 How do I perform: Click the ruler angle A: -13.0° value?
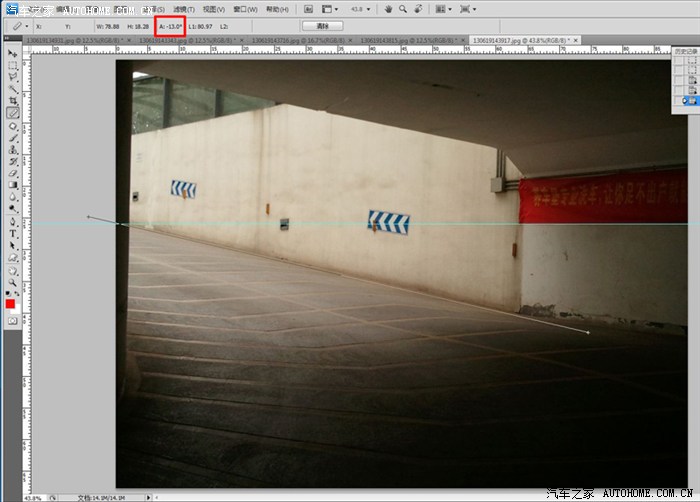171,27
